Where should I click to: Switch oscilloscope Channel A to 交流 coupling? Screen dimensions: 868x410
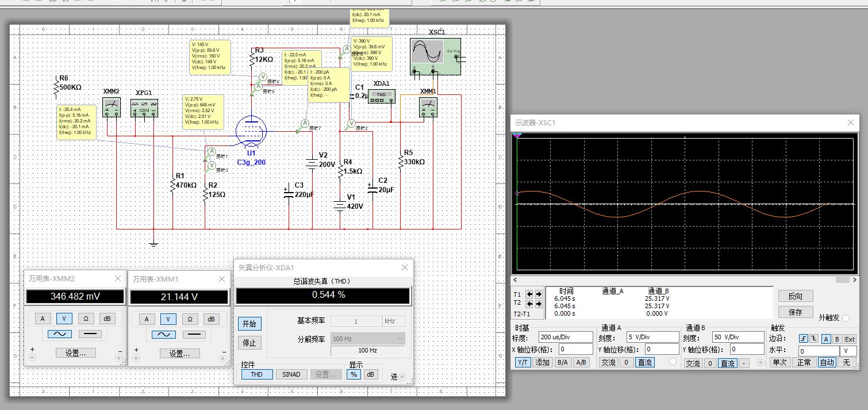[x=608, y=362]
